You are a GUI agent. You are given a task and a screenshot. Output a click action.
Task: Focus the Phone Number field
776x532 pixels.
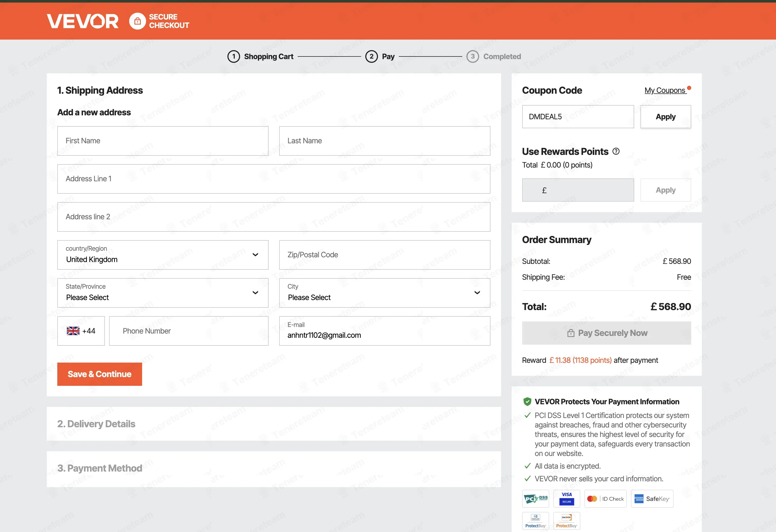[x=189, y=331]
